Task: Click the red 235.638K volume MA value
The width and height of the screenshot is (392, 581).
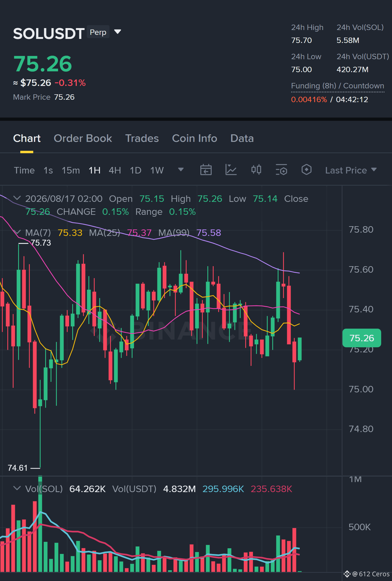Action: click(271, 489)
